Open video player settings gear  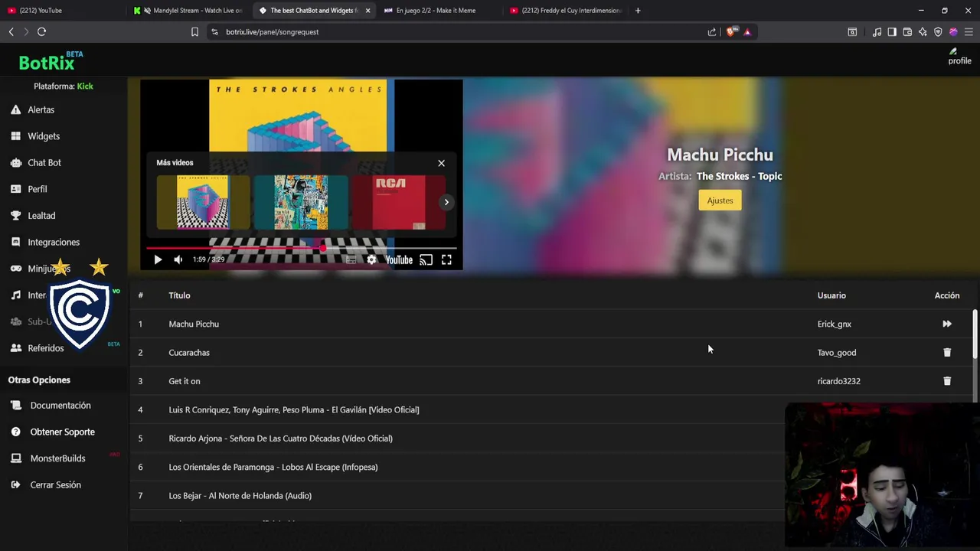point(371,260)
